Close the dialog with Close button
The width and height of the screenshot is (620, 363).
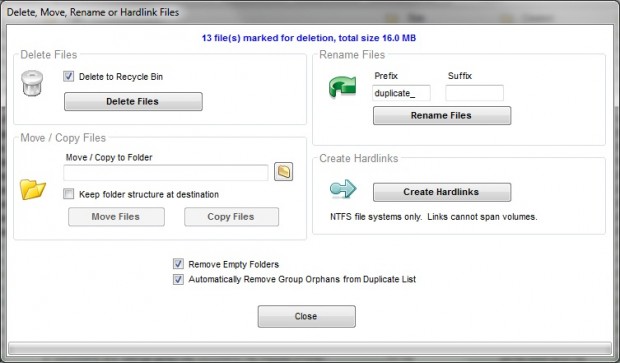click(x=306, y=316)
